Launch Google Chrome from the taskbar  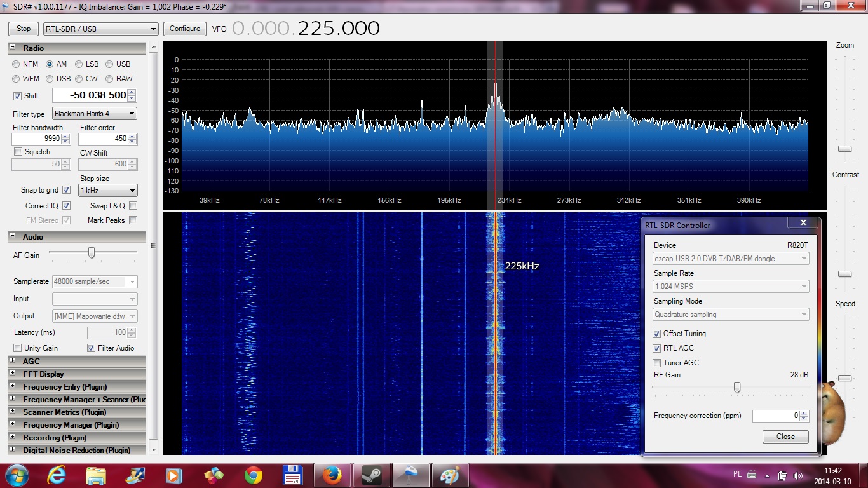[253, 475]
